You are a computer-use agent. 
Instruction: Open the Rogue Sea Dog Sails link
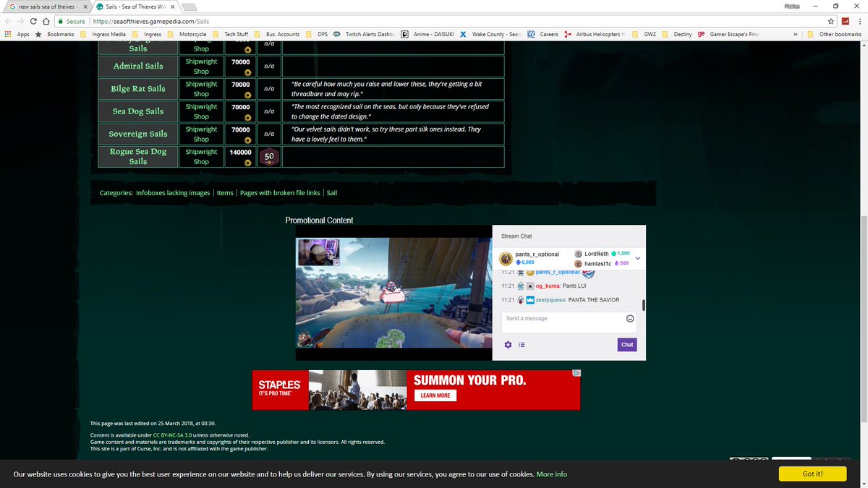point(138,157)
